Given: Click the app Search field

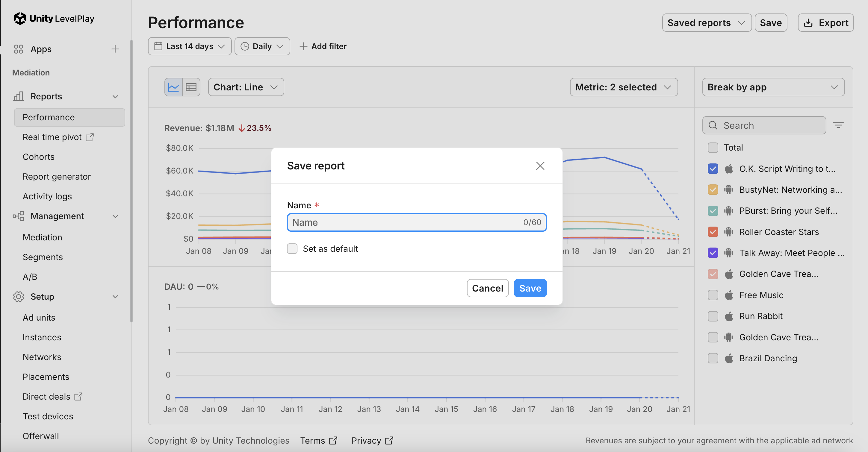Looking at the screenshot, I should [x=764, y=125].
